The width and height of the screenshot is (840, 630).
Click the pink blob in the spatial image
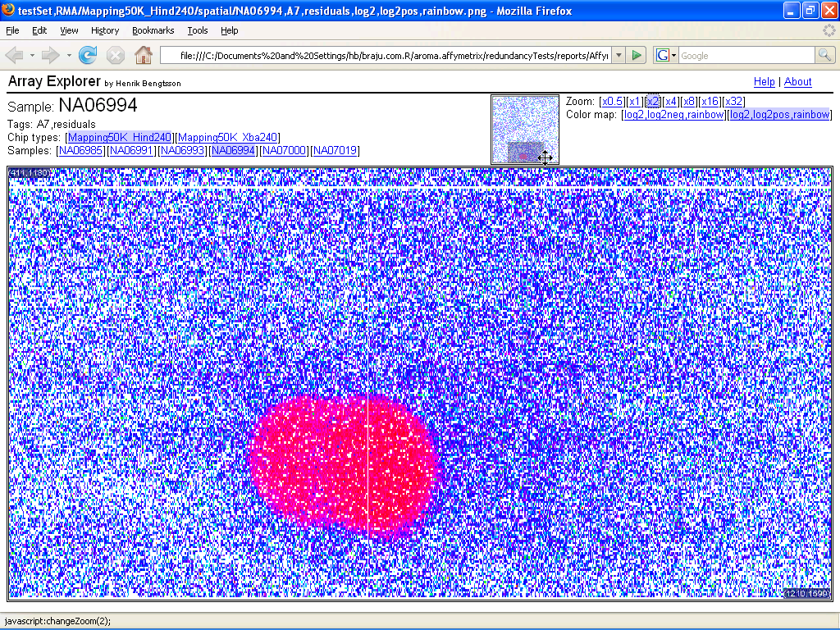coord(345,463)
